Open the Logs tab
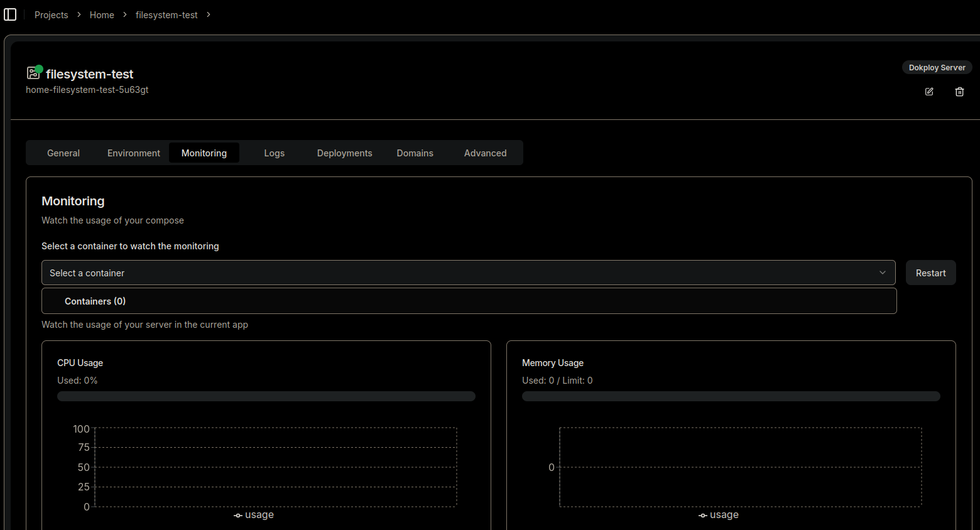980x530 pixels. (275, 153)
